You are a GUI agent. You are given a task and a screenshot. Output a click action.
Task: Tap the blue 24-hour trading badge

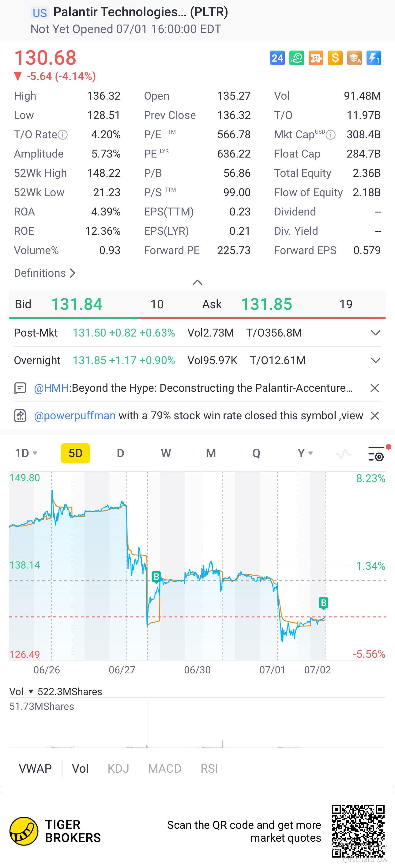tap(277, 58)
